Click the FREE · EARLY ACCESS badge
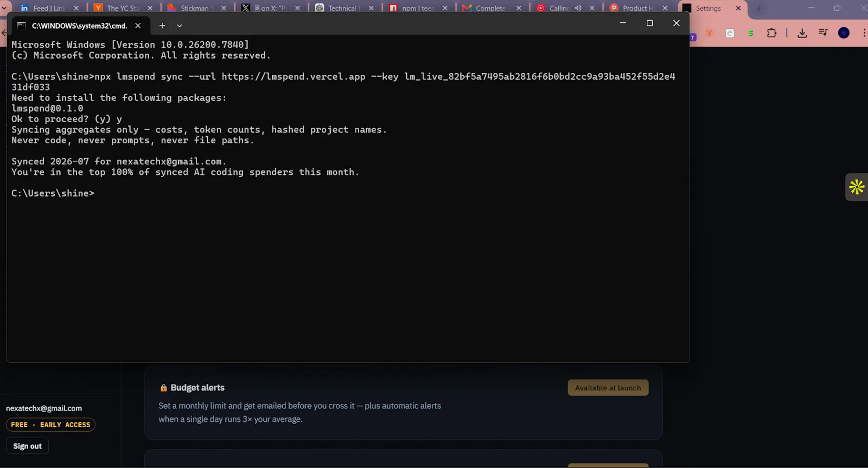This screenshot has width=868, height=468. (x=50, y=425)
